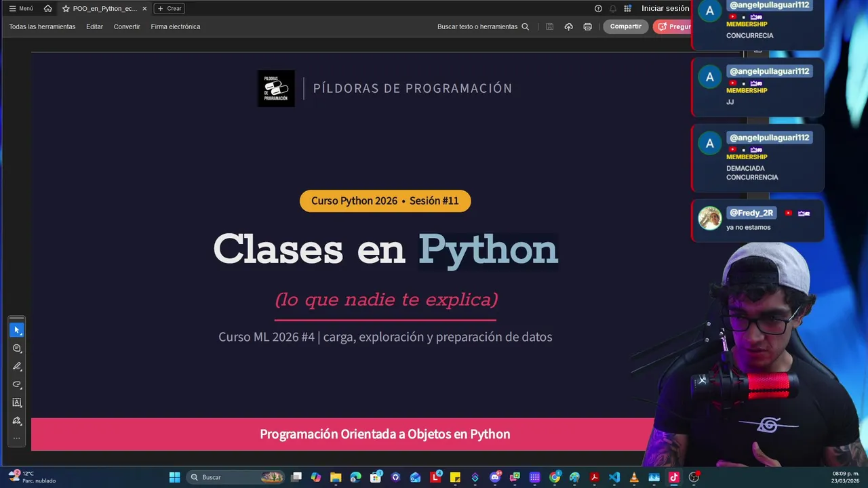Click "DEMACIADA CONCURRENCIA" chat message
This screenshot has height=488, width=868.
click(x=752, y=173)
